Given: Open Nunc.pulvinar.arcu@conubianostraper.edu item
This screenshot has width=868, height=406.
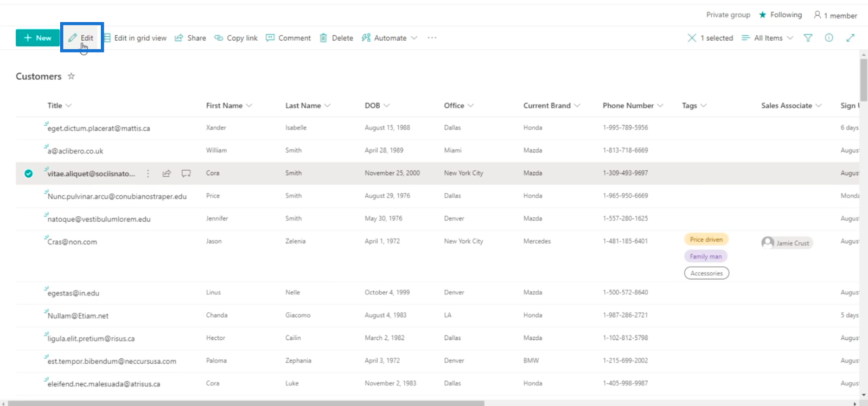Looking at the screenshot, I should (x=117, y=197).
